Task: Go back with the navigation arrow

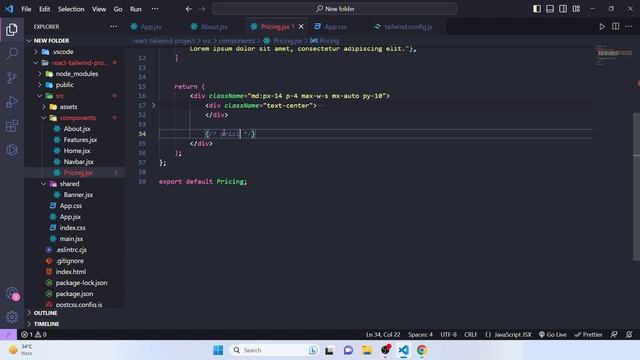Action: (189, 9)
